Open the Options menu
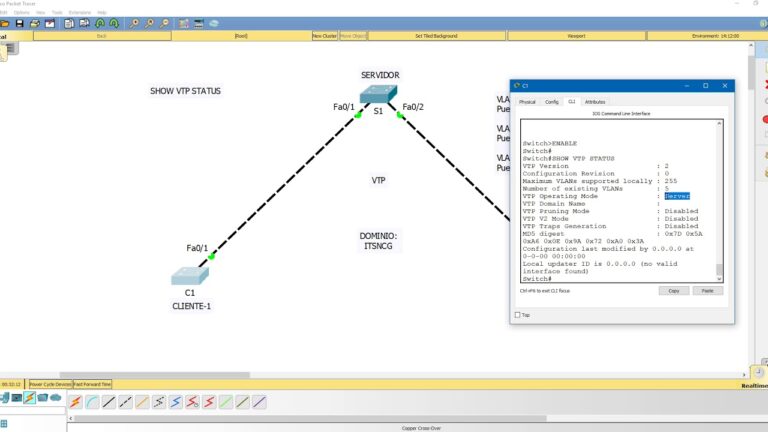 click(21, 12)
